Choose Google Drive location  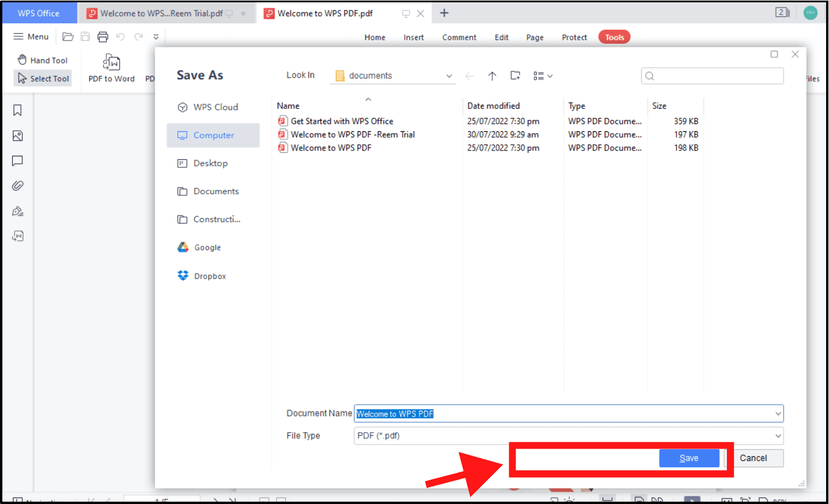(x=213, y=247)
